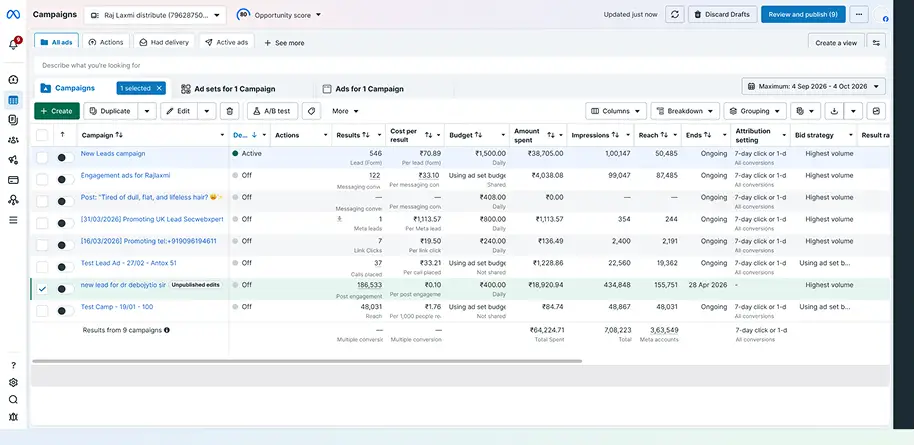Refresh the campaign data
915x446 pixels.
pos(675,15)
